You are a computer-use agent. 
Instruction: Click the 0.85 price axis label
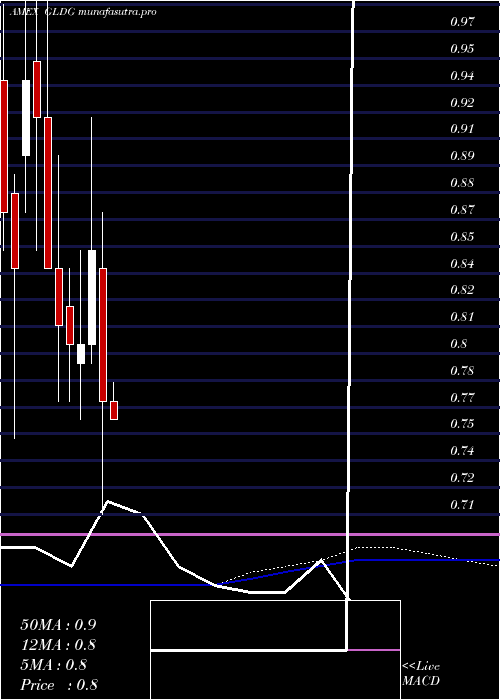tap(462, 236)
